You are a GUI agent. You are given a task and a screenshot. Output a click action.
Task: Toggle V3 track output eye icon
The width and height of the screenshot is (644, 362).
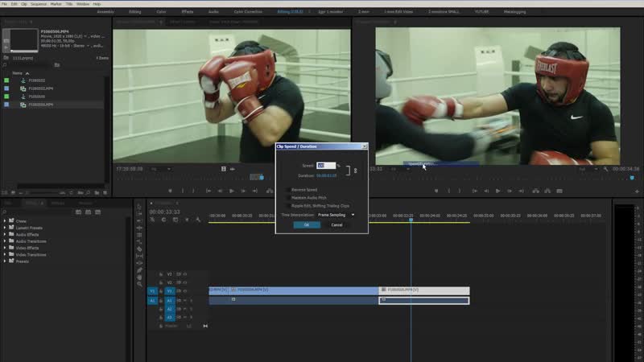point(185,274)
